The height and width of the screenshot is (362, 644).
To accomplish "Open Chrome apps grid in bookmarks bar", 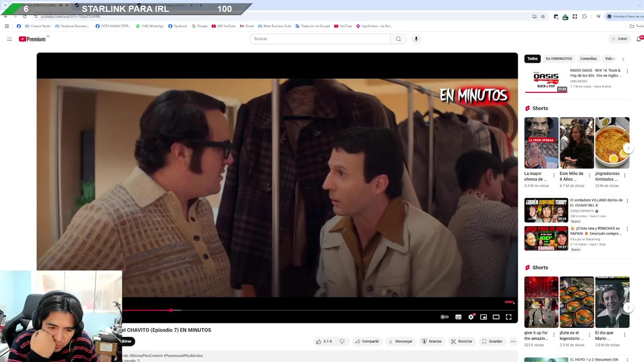I will pyautogui.click(x=7, y=26).
